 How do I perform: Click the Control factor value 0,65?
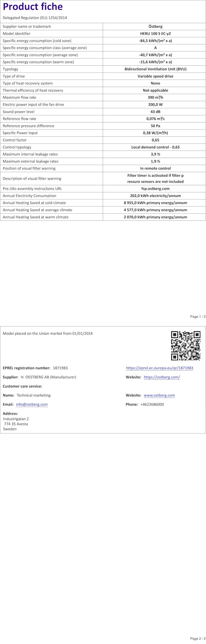point(155,140)
